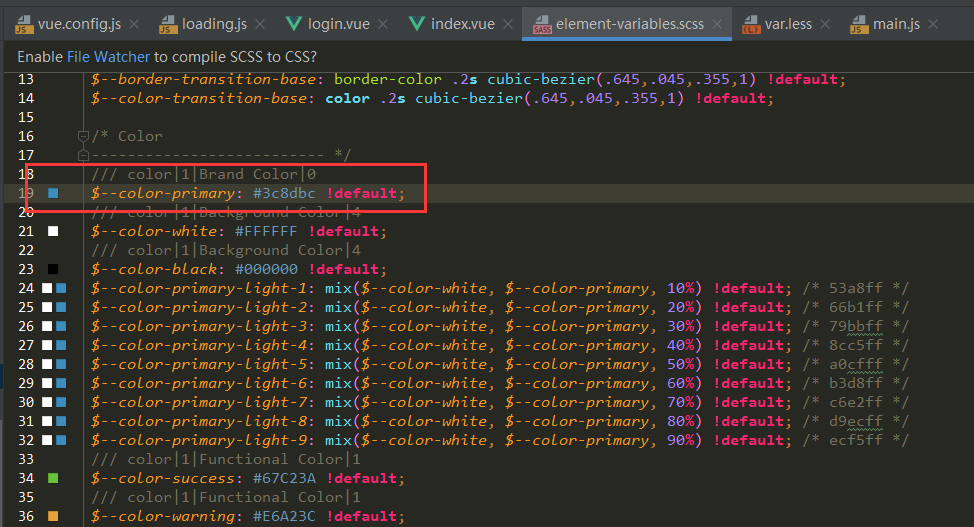Click the SASS file icon on element-variables.scss tab
The width and height of the screenshot is (974, 527).
pyautogui.click(x=542, y=24)
